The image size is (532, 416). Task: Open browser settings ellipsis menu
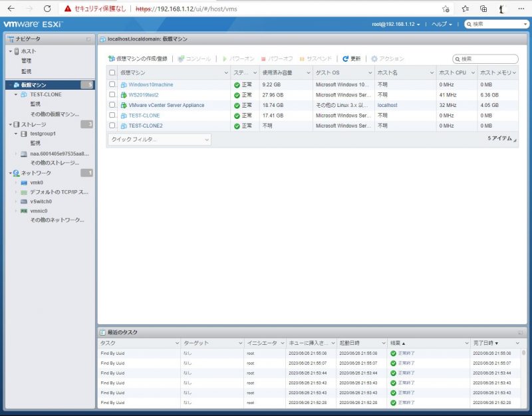point(521,9)
